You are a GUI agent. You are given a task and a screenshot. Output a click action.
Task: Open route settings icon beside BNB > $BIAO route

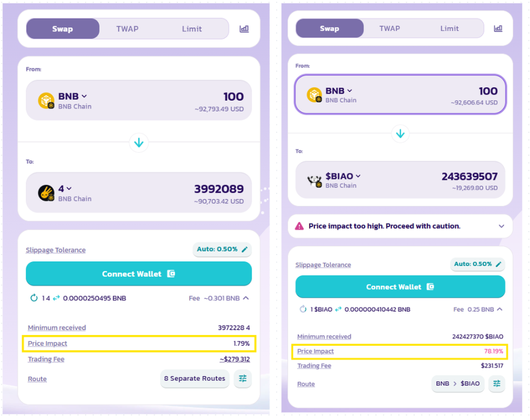click(x=496, y=384)
